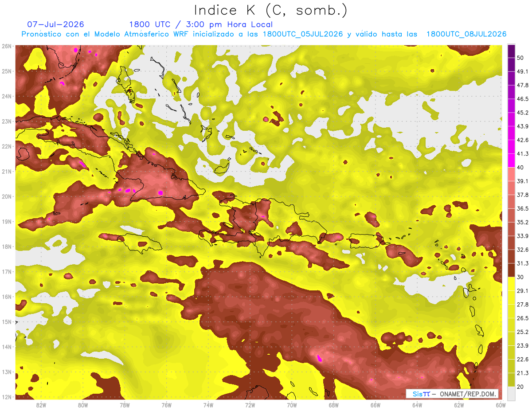532x411 pixels.
Task: Click the 23N latitude label
Action: click(6, 121)
